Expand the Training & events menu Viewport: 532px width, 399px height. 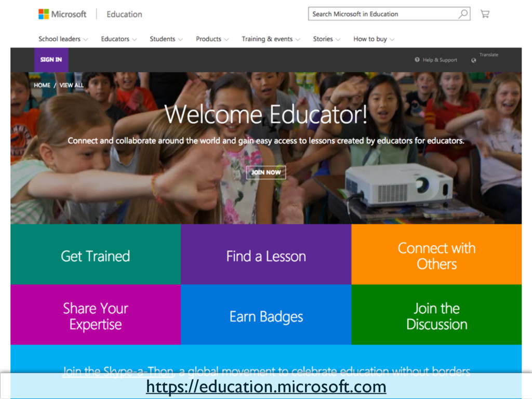271,39
